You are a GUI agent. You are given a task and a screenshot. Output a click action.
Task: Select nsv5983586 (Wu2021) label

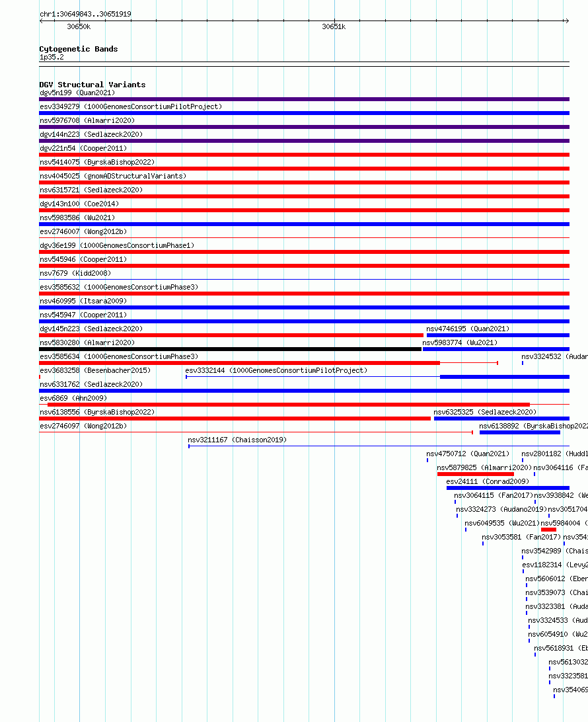[77, 217]
